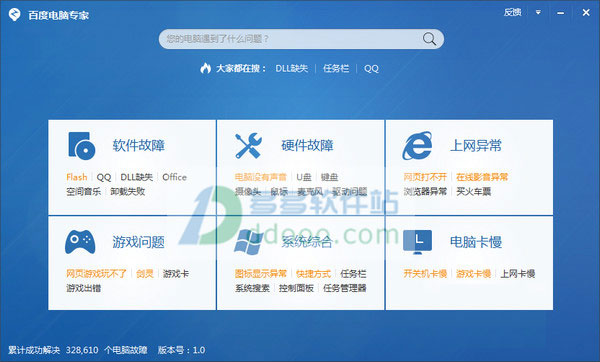This screenshot has width=600, height=362.
Task: Minimize the 百度电脑专家 window
Action: click(x=561, y=13)
